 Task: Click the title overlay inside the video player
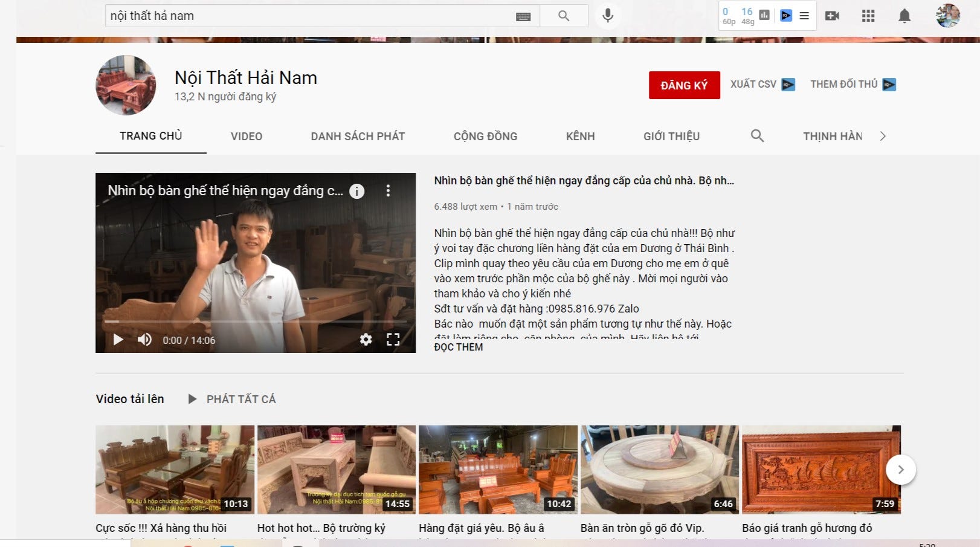point(225,191)
